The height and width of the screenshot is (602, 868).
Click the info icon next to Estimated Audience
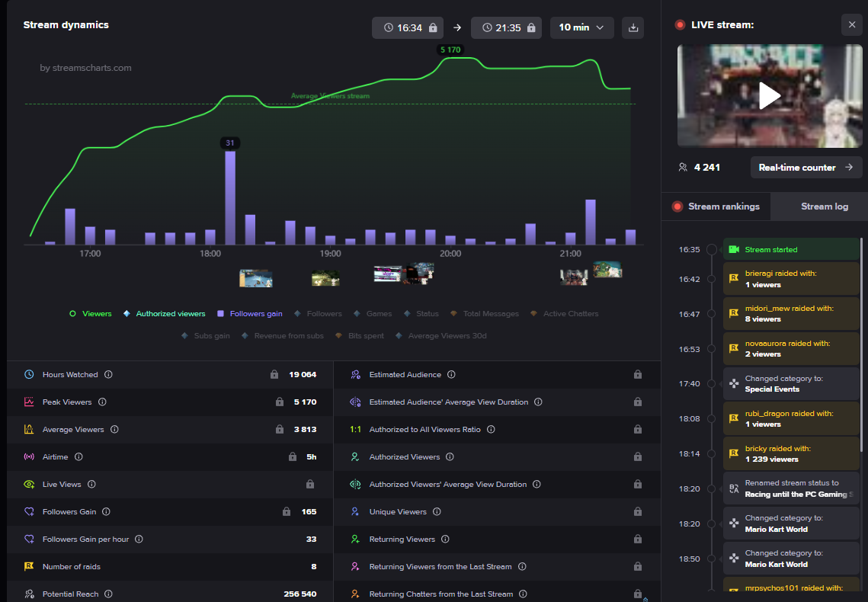(x=451, y=375)
